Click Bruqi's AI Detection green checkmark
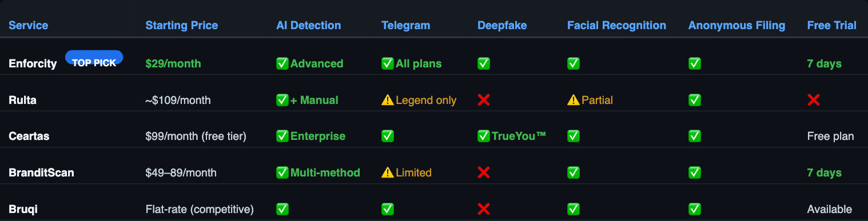The image size is (868, 221). pyautogui.click(x=282, y=209)
